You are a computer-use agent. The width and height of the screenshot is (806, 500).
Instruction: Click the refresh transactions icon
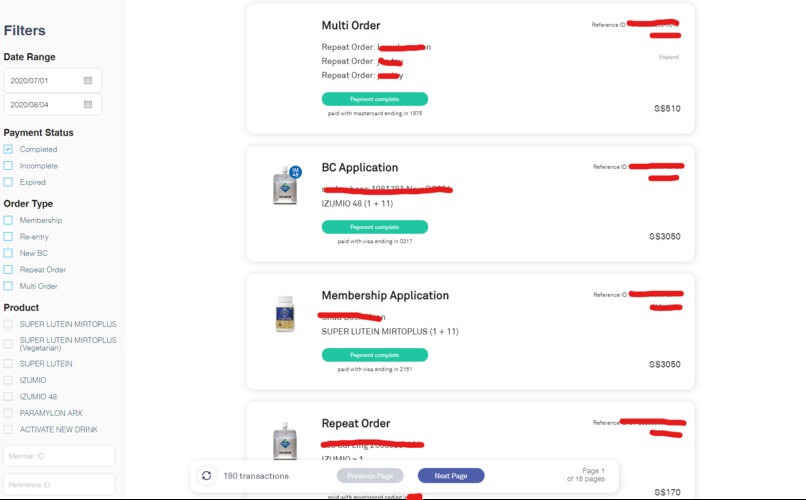[x=207, y=476]
